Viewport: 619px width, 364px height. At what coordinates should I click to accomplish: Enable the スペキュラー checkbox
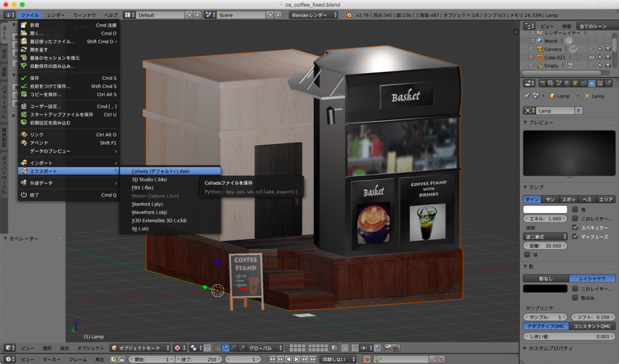(x=575, y=227)
